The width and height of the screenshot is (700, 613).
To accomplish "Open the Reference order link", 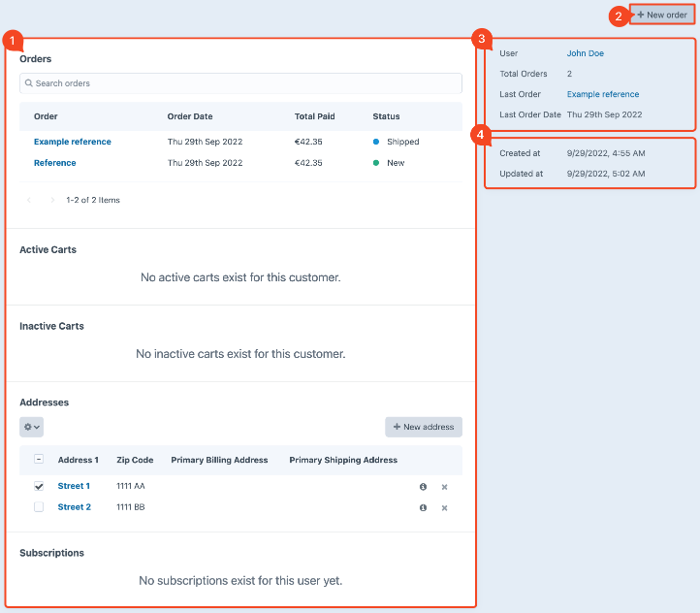I will click(54, 163).
